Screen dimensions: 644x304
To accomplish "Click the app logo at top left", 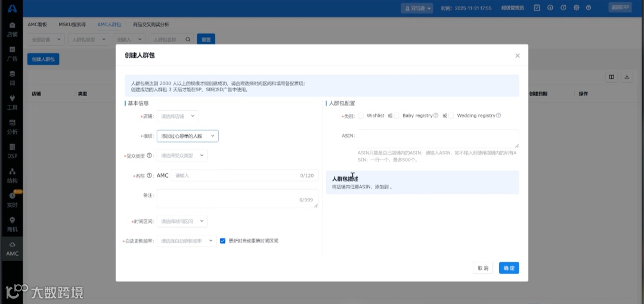I will (12, 8).
